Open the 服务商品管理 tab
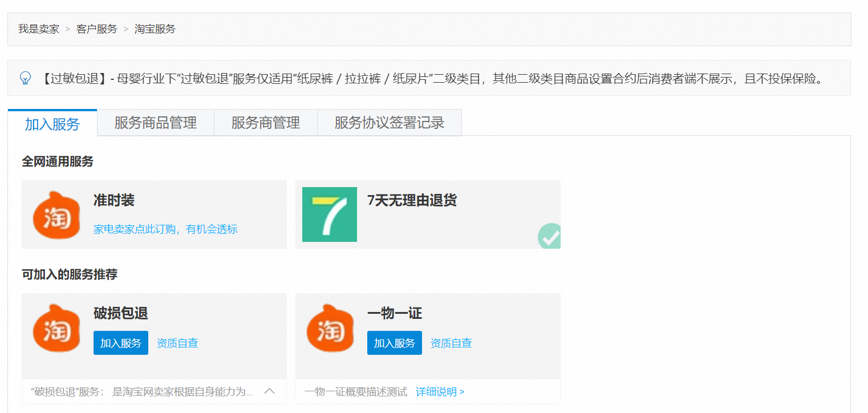Image resolution: width=868 pixels, height=413 pixels. tap(156, 123)
